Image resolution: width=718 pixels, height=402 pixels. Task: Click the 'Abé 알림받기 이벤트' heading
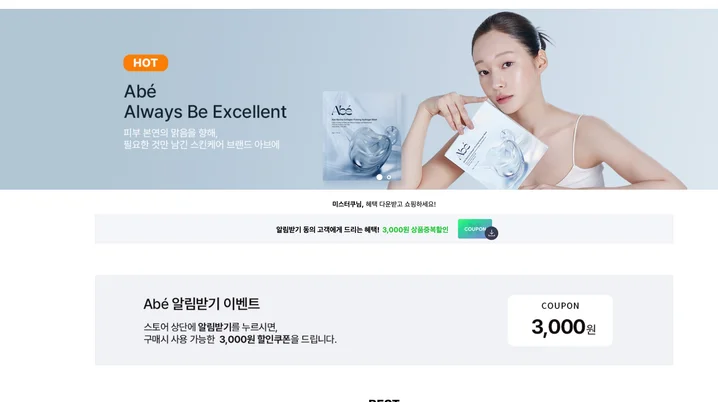pos(201,304)
